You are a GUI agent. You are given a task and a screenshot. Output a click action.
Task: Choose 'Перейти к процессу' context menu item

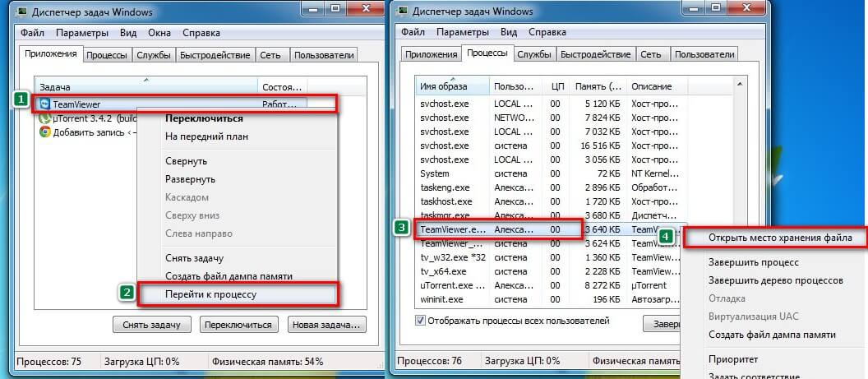point(237,294)
